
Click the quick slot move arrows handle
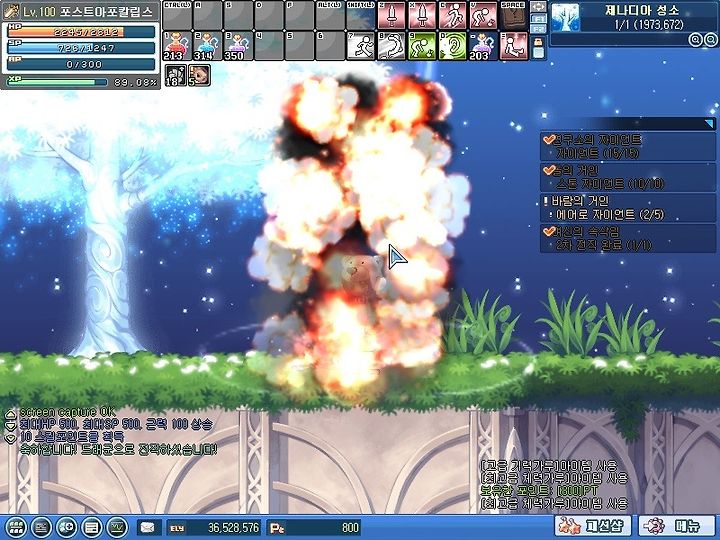[x=538, y=7]
